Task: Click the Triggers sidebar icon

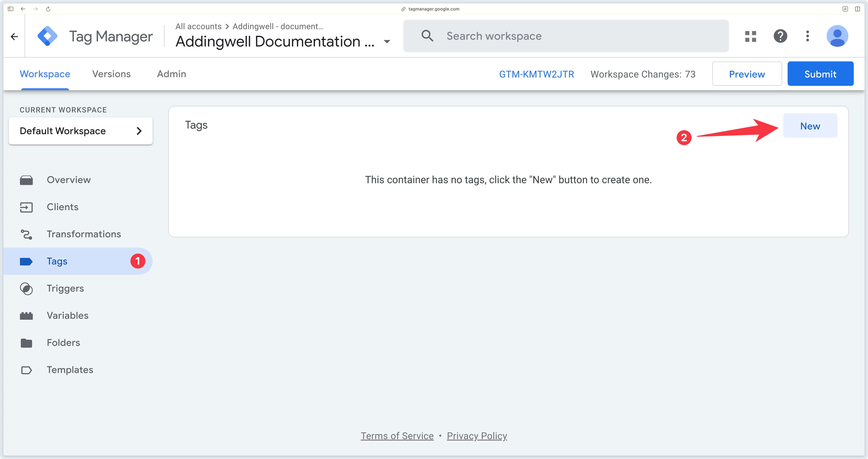Action: coord(26,289)
